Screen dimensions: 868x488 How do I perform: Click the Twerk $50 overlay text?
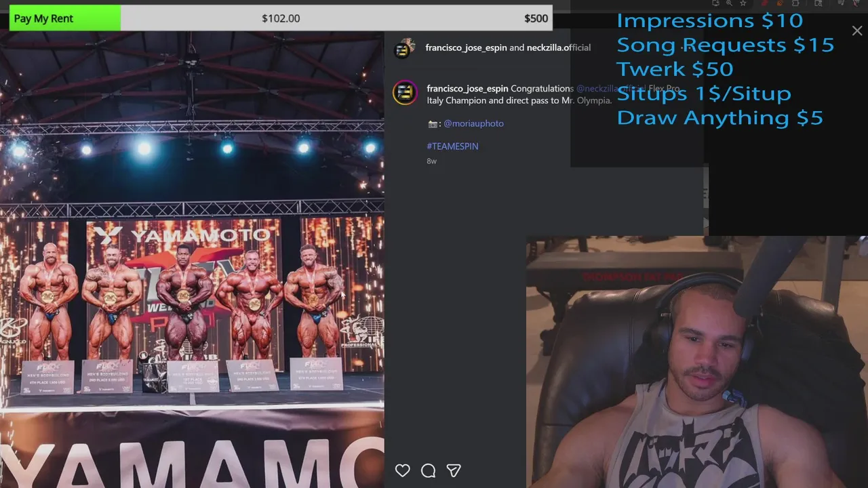(x=675, y=69)
